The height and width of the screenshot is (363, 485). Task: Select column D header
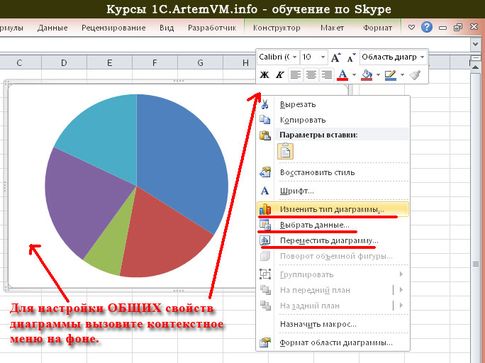tap(64, 63)
